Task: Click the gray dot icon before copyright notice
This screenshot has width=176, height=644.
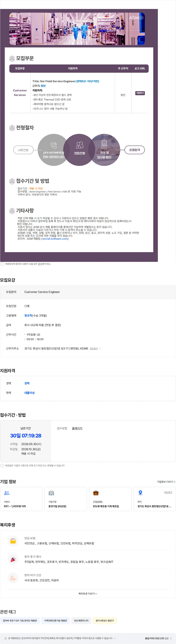Action: point(6,638)
